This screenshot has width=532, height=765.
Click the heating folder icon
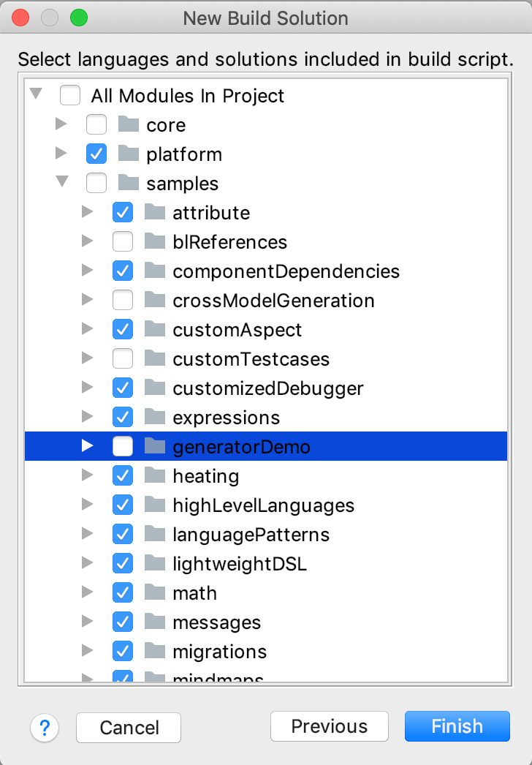[x=155, y=476]
